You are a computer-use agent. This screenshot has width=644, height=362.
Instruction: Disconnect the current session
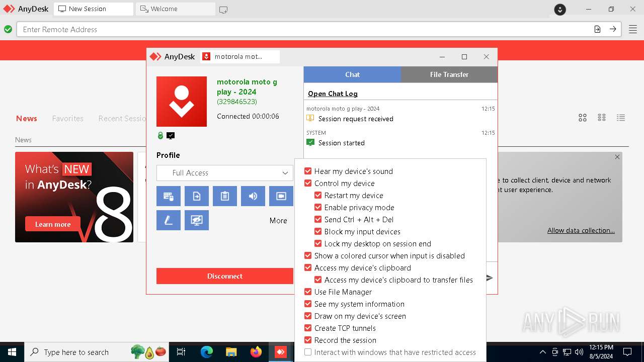(x=225, y=276)
